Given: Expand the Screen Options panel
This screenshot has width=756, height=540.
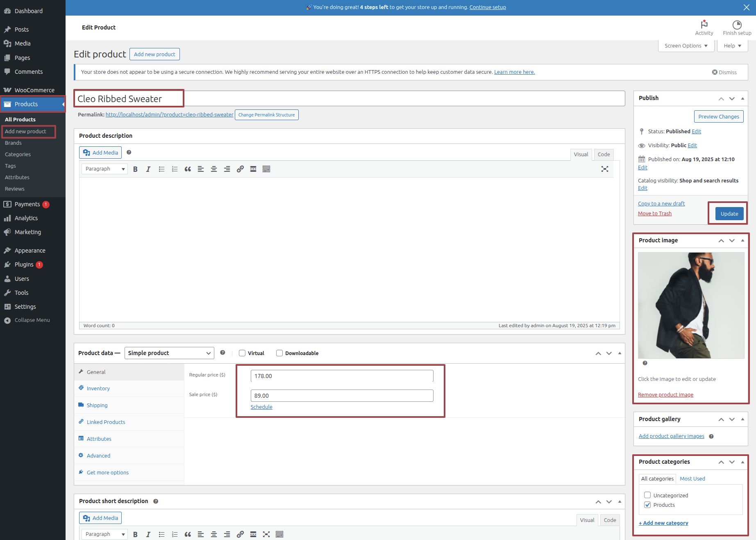Looking at the screenshot, I should (x=686, y=46).
